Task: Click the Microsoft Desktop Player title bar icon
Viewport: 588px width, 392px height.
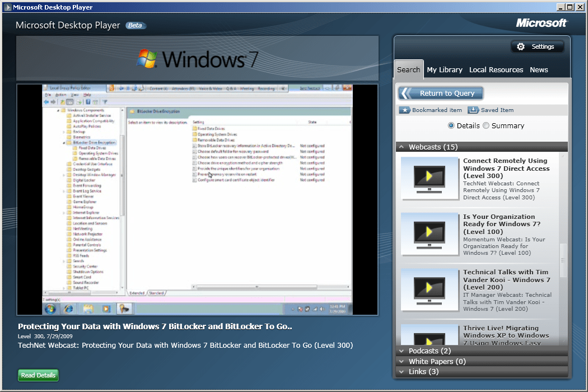Action: click(x=7, y=7)
